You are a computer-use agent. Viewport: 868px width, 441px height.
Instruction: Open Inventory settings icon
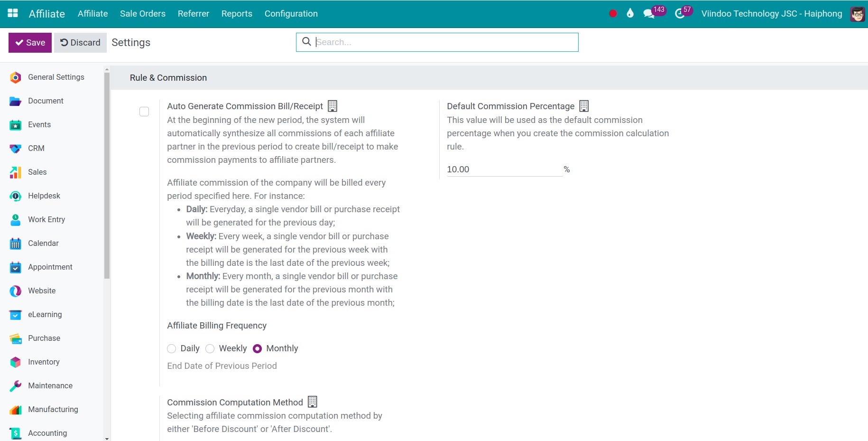coord(16,362)
